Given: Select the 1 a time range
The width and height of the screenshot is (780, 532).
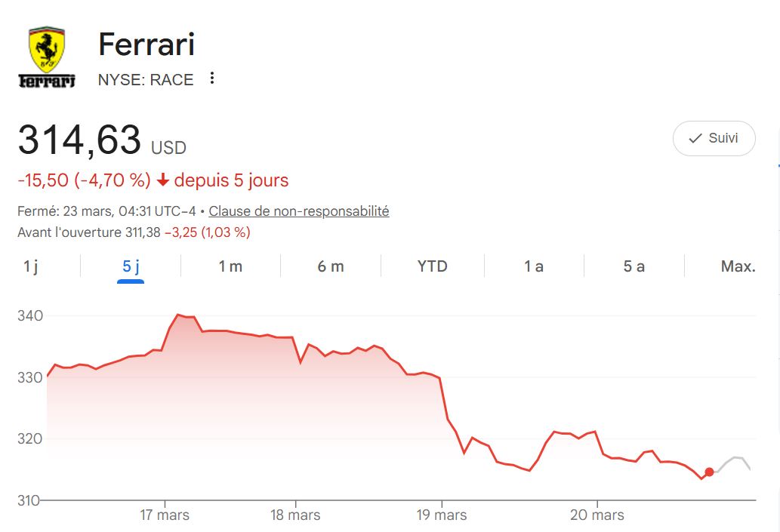Looking at the screenshot, I should [534, 266].
